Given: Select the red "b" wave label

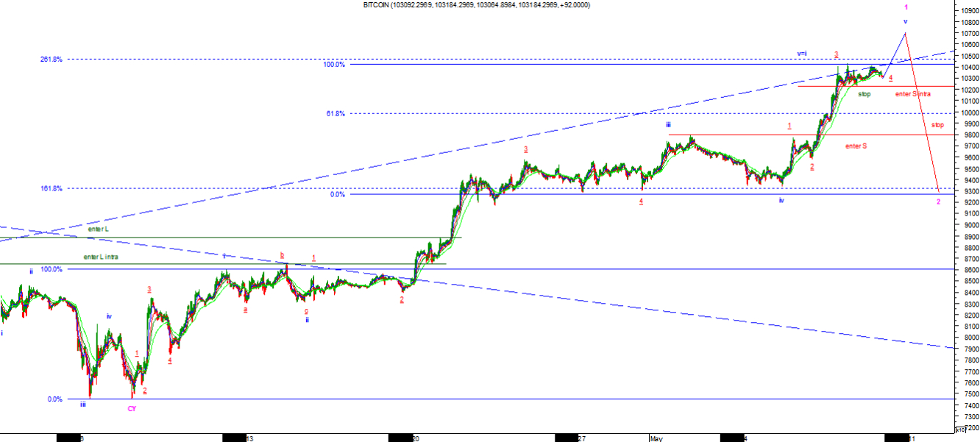Looking at the screenshot, I should (x=282, y=255).
